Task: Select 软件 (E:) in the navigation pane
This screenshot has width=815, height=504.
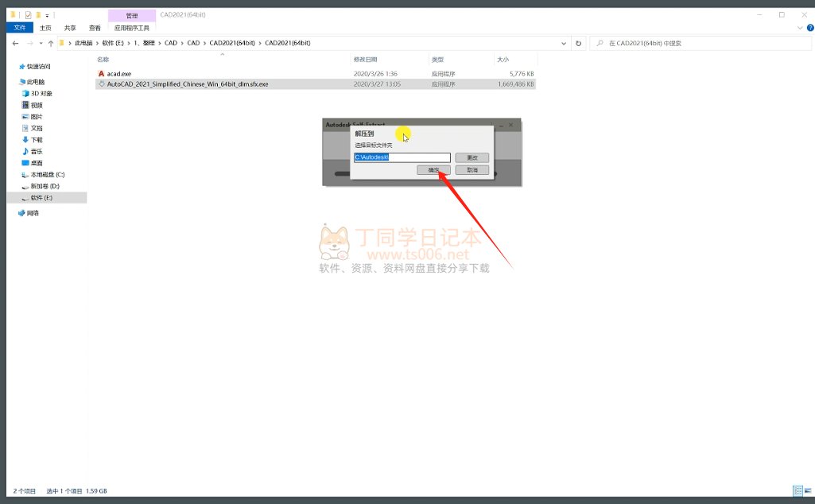Action: (x=41, y=198)
